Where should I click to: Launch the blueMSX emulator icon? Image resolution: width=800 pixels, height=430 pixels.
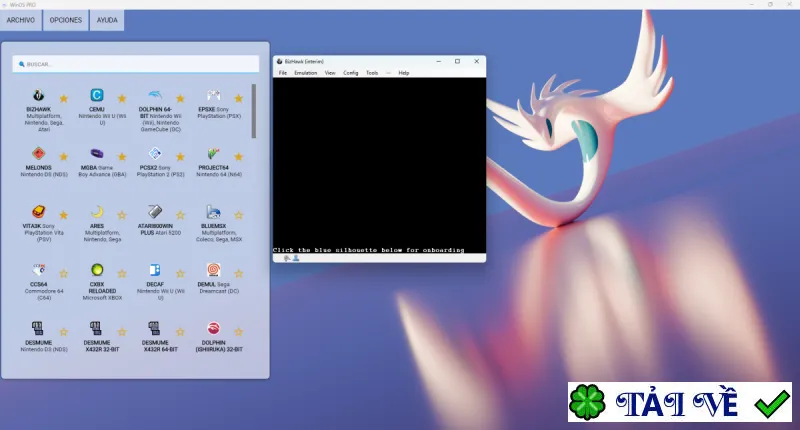pos(214,212)
